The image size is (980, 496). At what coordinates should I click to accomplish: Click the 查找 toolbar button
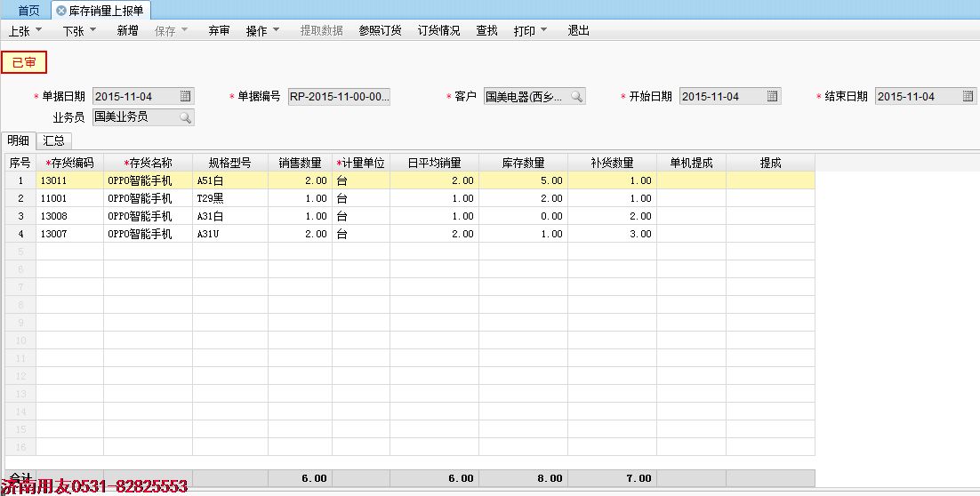pos(486,30)
